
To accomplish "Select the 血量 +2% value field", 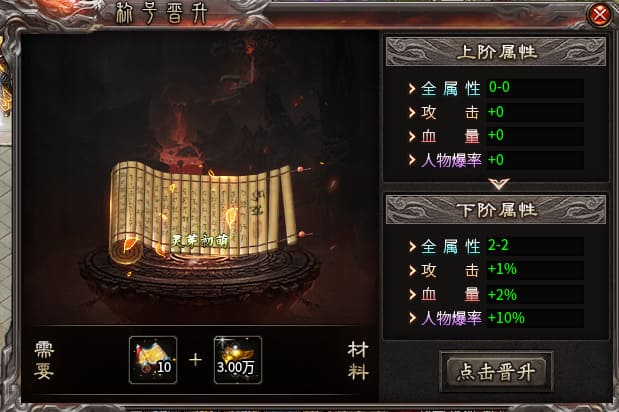I will [535, 294].
